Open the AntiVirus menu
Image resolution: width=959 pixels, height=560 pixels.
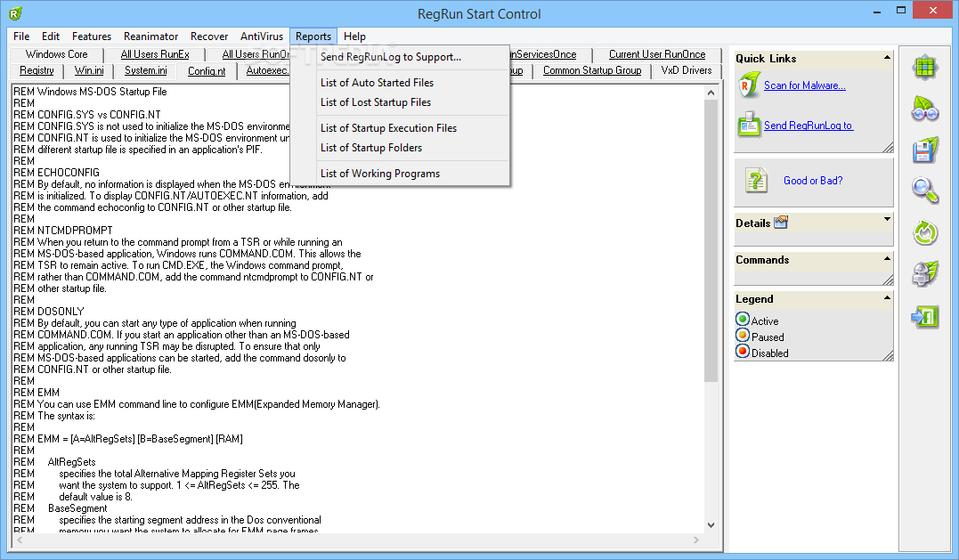[262, 37]
